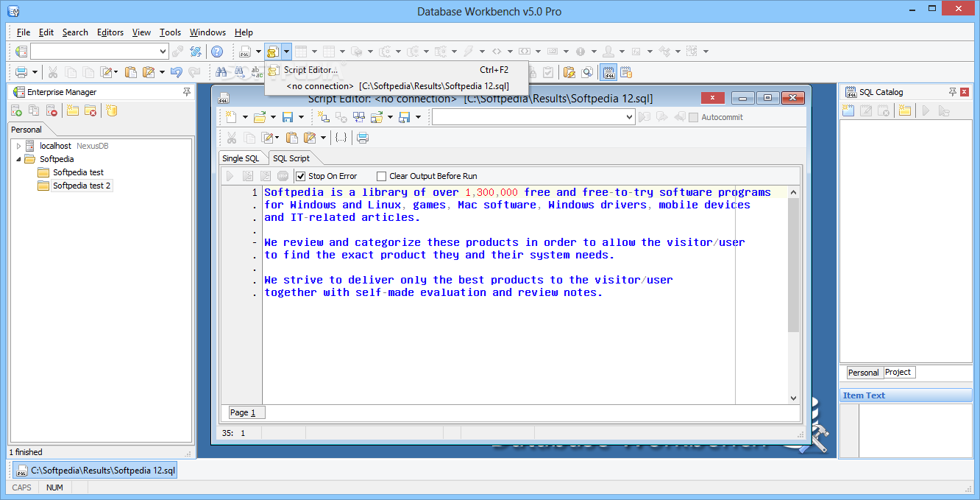Image resolution: width=980 pixels, height=500 pixels.
Task: Expand the localhost NexusDB node
Action: [19, 146]
